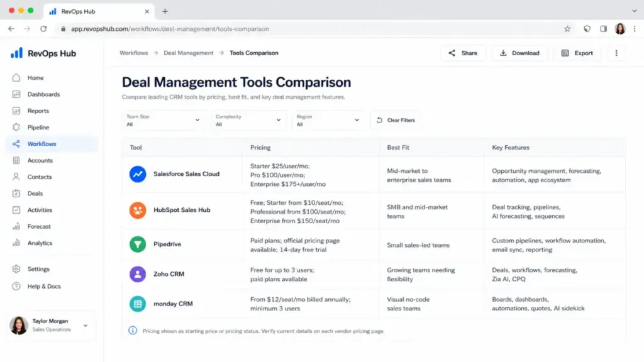Click the Tools Comparison breadcrumb
Screen dimensions: 644x362
click(254, 53)
